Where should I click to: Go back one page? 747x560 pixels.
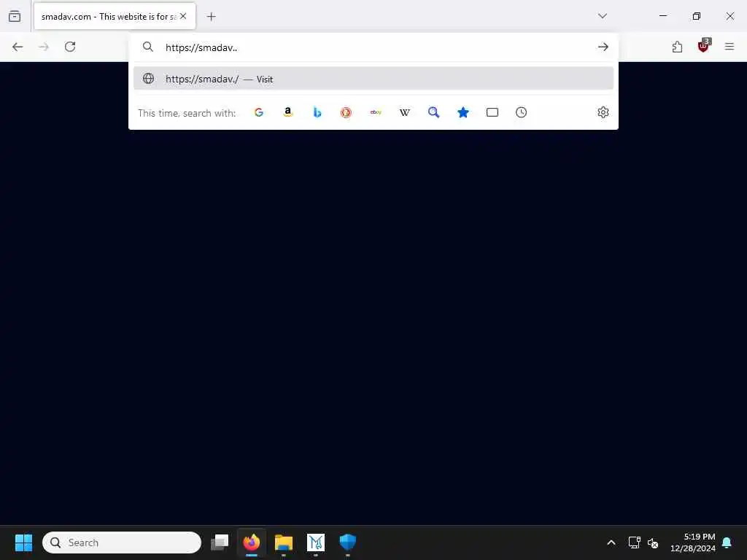(18, 47)
